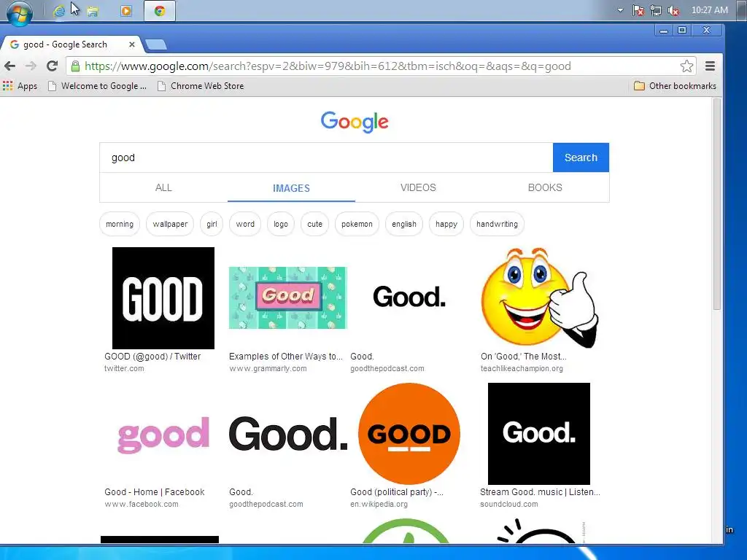Click the muted volume tray icon

(673, 10)
